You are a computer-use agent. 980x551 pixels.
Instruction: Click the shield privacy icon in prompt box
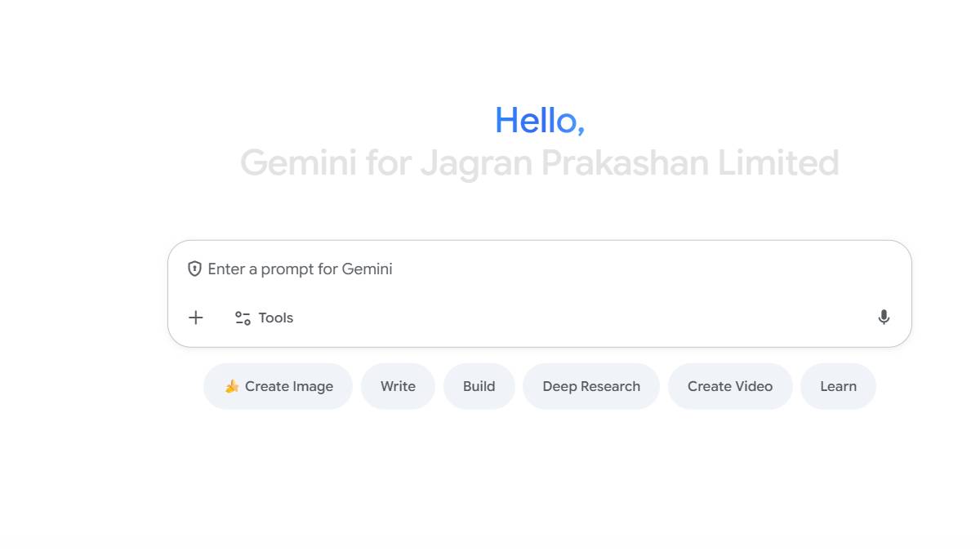[x=194, y=269]
